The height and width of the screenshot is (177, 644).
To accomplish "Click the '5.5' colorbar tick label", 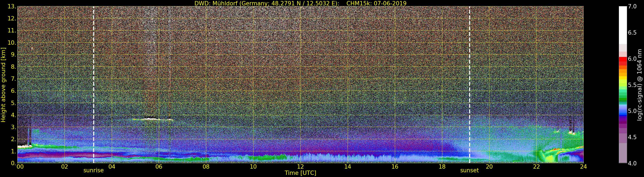I will click(632, 85).
